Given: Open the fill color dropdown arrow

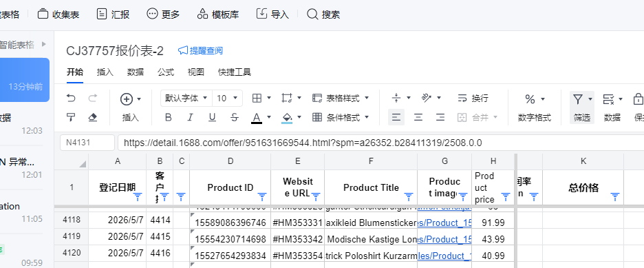Looking at the screenshot, I should coord(299,118).
